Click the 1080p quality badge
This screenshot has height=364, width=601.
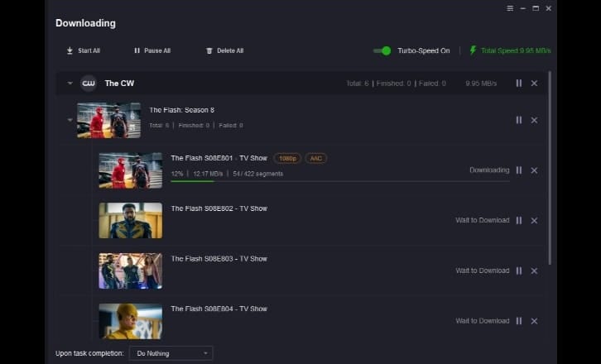click(287, 158)
